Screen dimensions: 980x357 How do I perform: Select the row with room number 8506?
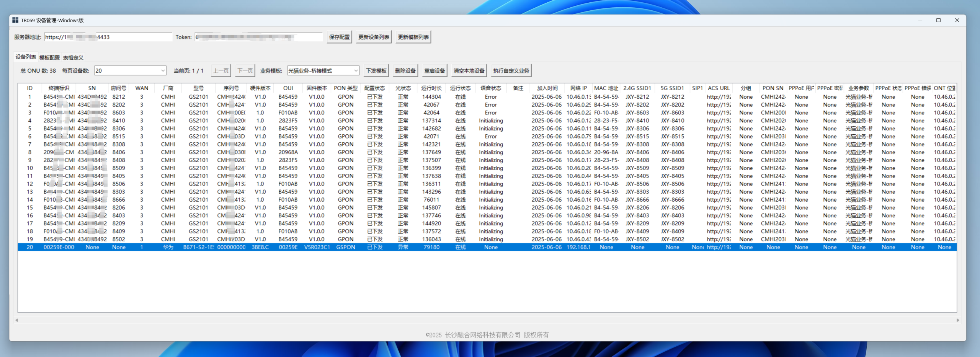pos(487,184)
